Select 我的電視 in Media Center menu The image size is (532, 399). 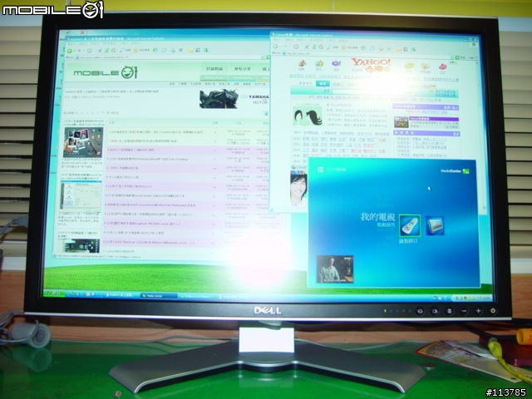pos(377,217)
